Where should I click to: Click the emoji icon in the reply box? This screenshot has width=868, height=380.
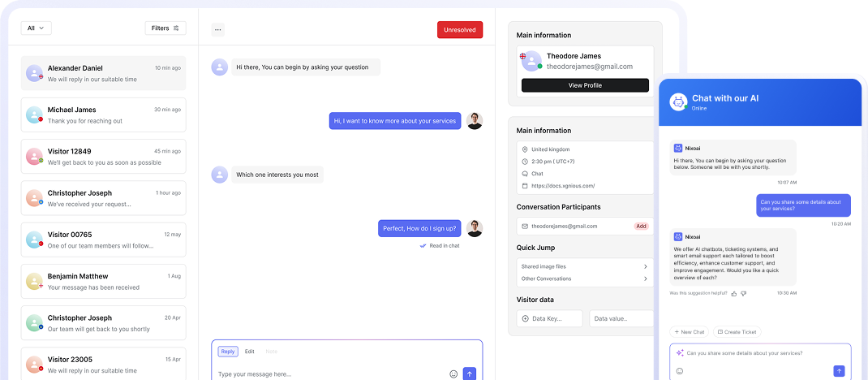[453, 374]
